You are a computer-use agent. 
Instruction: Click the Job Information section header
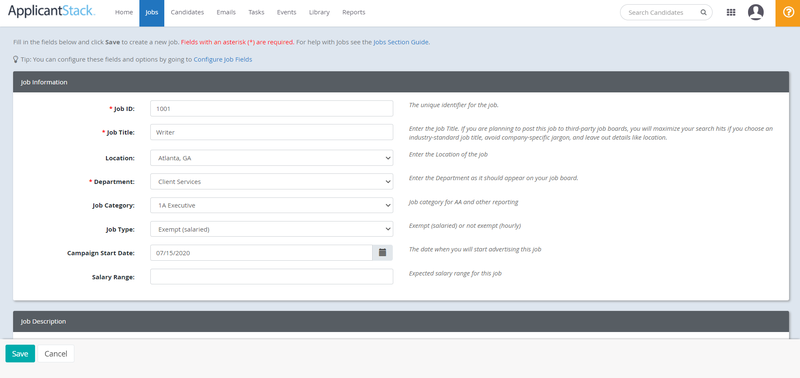(x=401, y=82)
